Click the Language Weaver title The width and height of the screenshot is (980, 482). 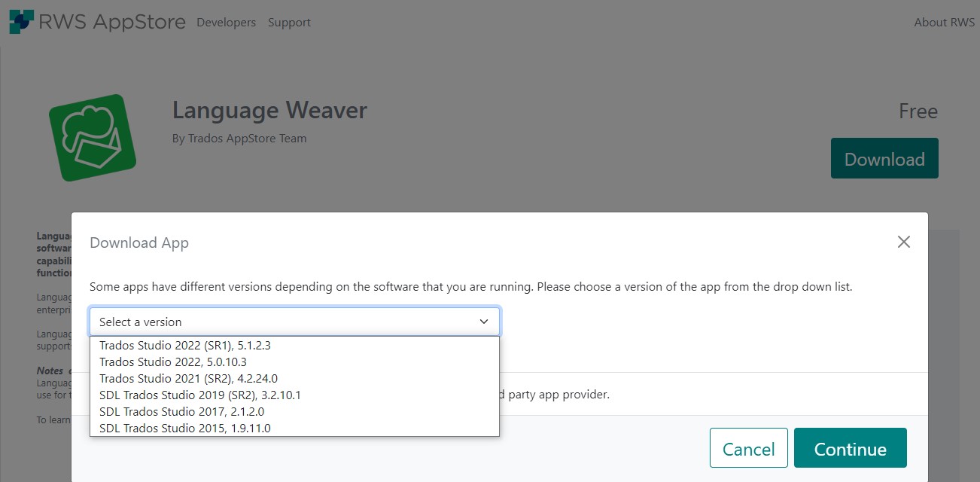point(269,110)
